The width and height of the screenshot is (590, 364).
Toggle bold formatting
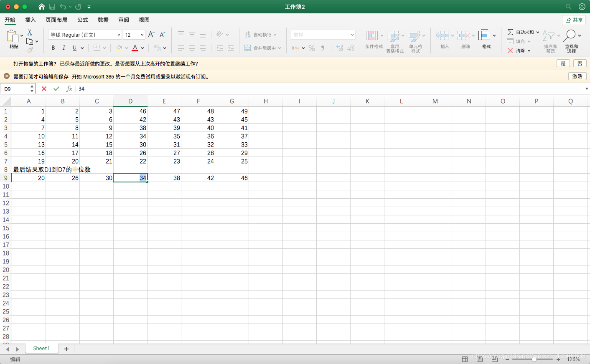(53, 48)
